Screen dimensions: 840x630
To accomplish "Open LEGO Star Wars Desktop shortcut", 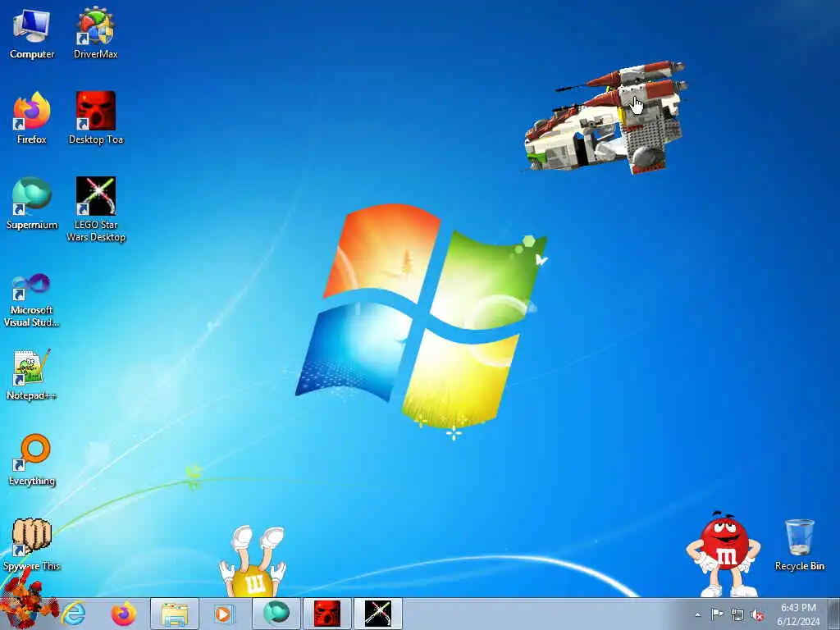I will point(96,209).
